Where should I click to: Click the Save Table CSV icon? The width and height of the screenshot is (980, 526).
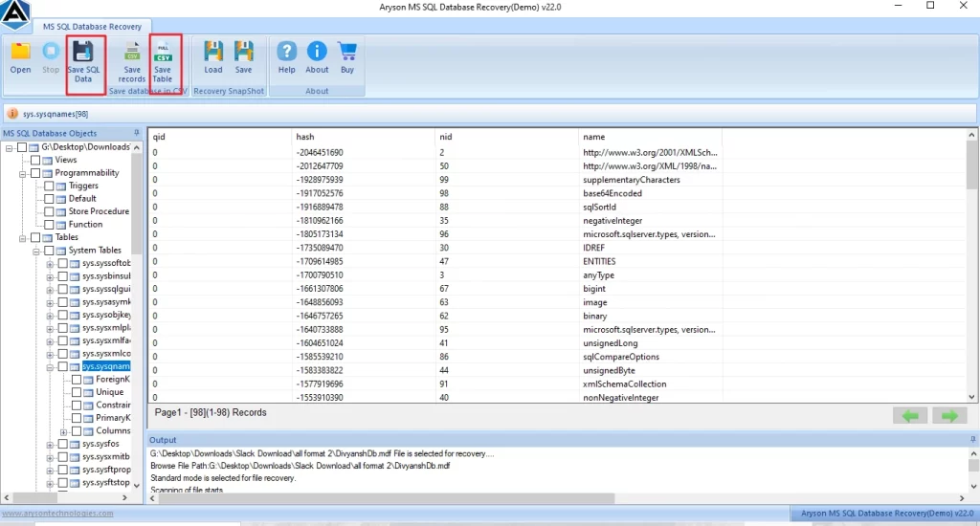tap(163, 52)
